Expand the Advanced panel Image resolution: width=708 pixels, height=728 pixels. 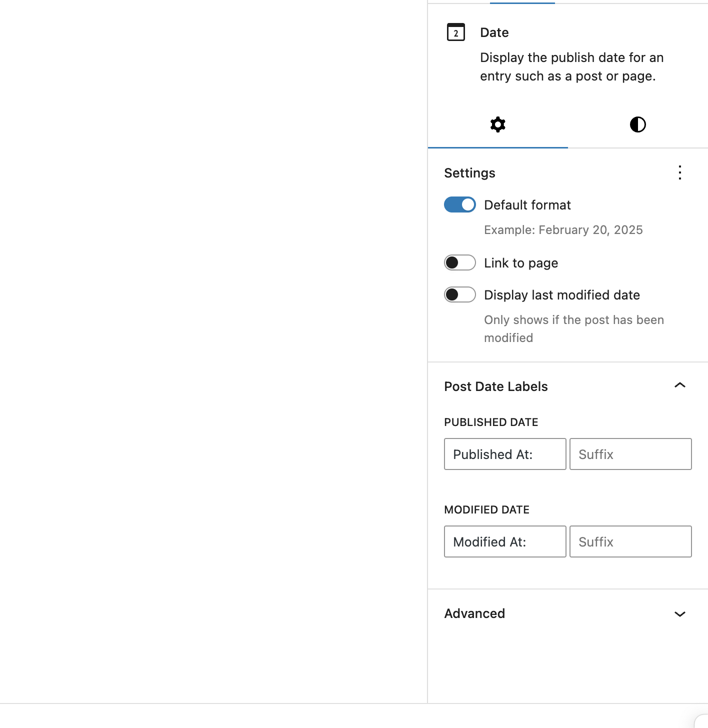coord(680,614)
